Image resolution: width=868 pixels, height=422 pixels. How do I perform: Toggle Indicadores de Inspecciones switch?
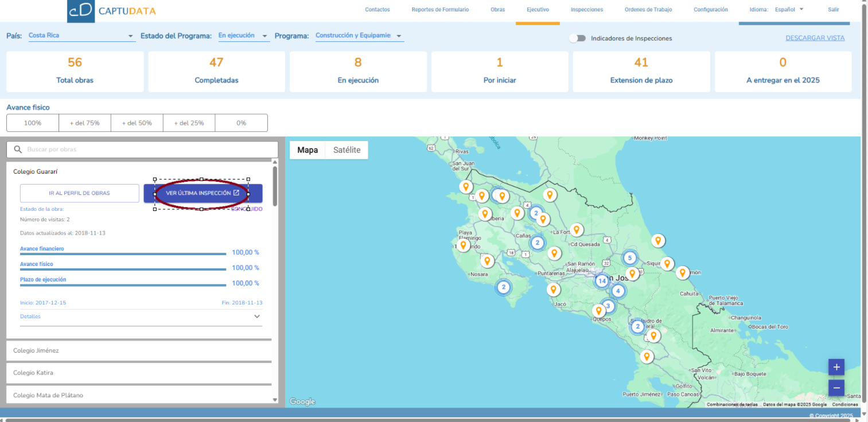[x=577, y=38]
